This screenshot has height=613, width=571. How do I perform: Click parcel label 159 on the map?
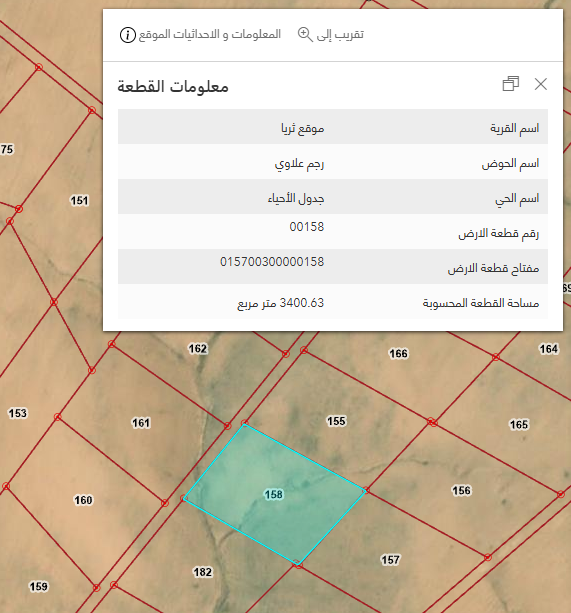point(38,586)
